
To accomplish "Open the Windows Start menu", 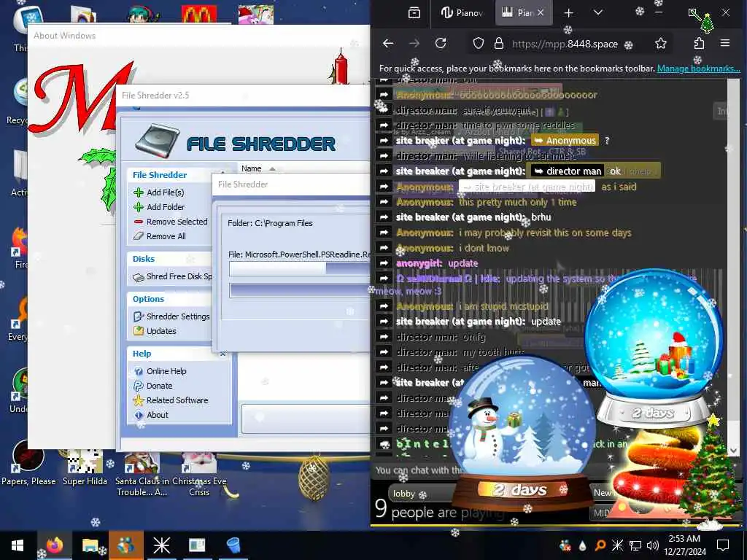I will pyautogui.click(x=18, y=545).
